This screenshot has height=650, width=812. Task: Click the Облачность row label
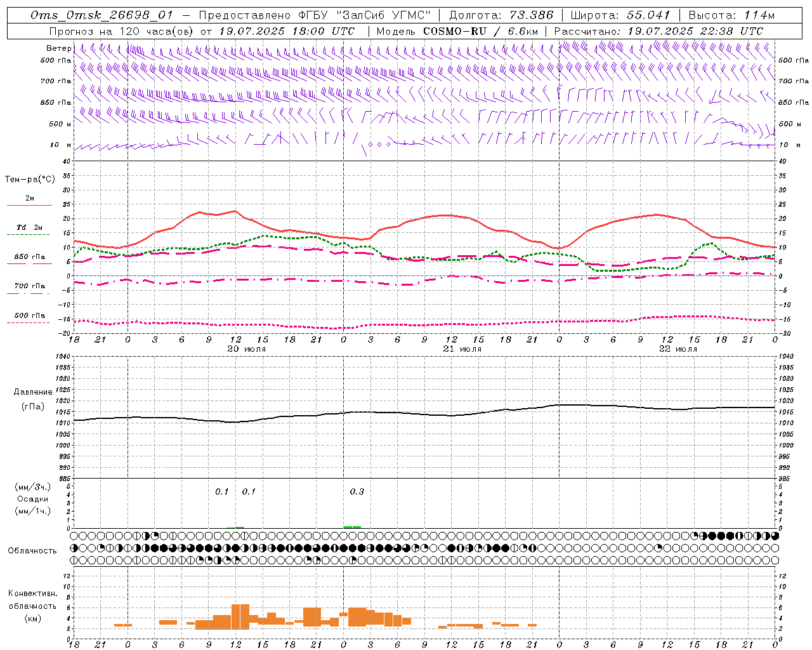pyautogui.click(x=32, y=550)
